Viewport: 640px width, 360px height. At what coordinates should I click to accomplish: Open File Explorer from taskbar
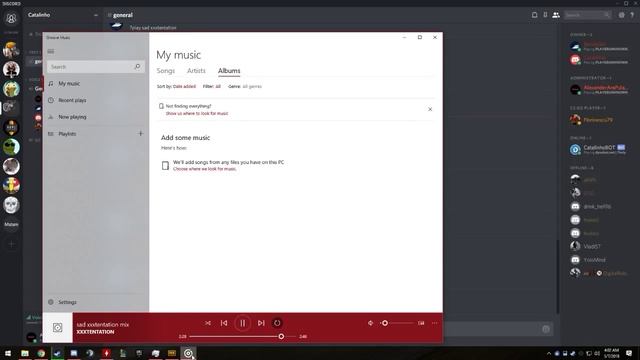click(x=25, y=353)
